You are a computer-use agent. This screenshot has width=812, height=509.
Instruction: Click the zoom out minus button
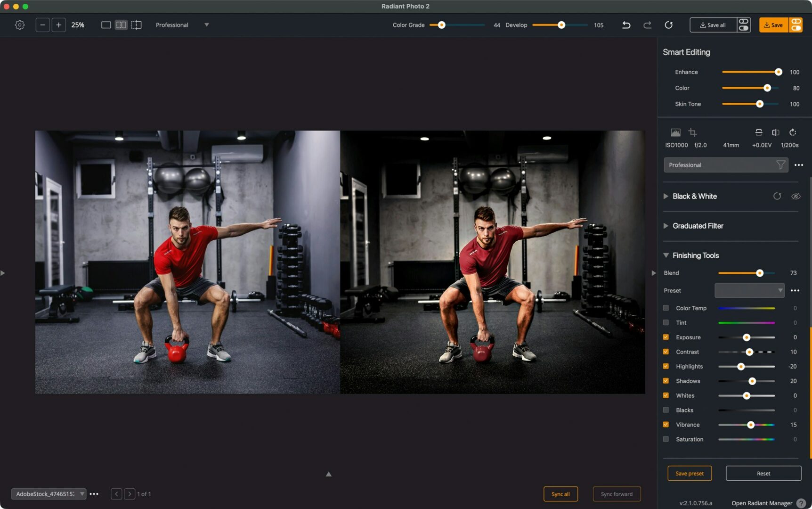tap(42, 25)
